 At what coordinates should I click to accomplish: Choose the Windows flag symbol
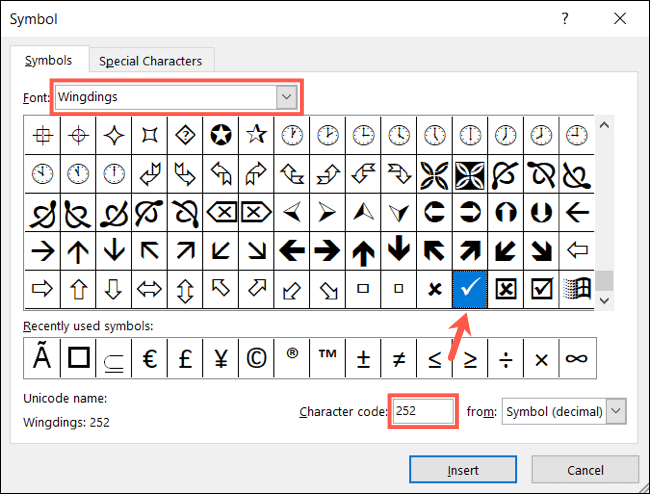[x=577, y=289]
